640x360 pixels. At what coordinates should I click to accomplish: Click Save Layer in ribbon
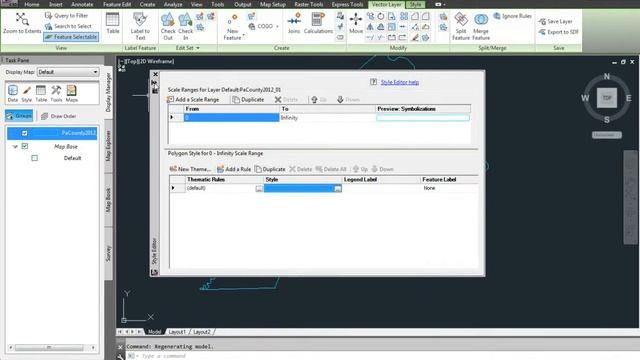click(556, 21)
